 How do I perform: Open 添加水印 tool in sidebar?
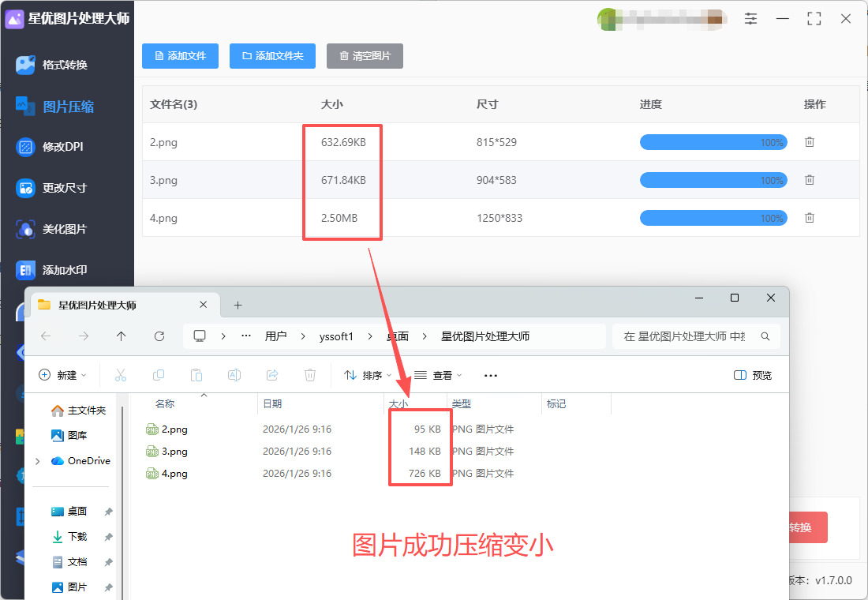51,270
